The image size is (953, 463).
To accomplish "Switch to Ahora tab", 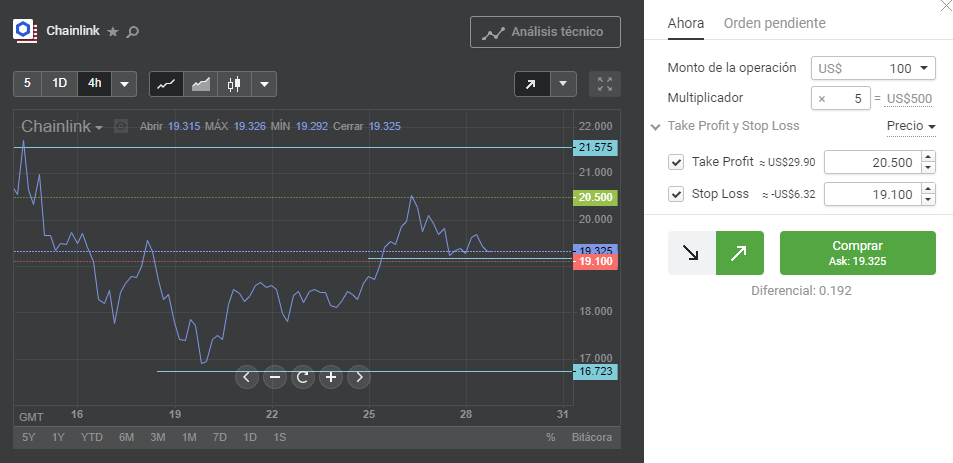I will pos(686,24).
